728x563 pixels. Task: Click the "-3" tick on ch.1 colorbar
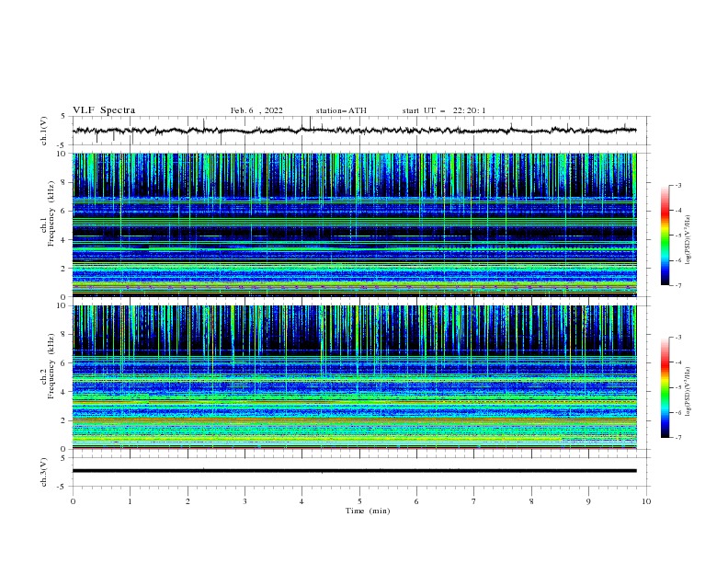tap(678, 185)
